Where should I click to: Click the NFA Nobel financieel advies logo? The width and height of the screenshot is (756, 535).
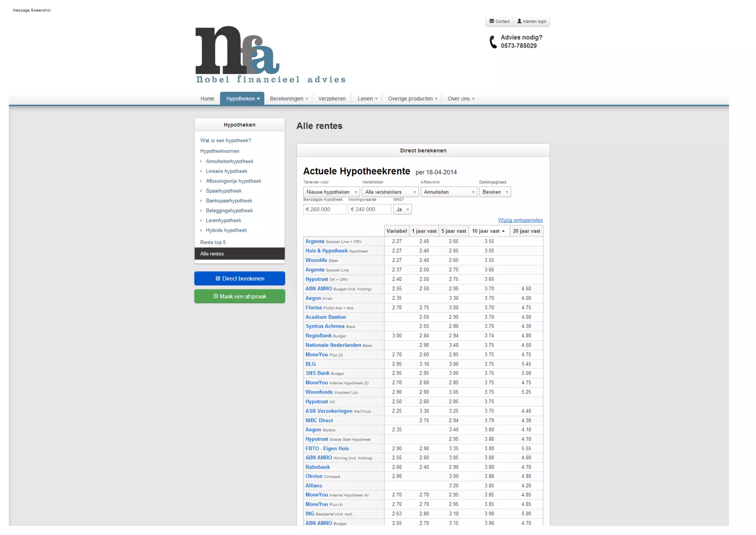270,54
